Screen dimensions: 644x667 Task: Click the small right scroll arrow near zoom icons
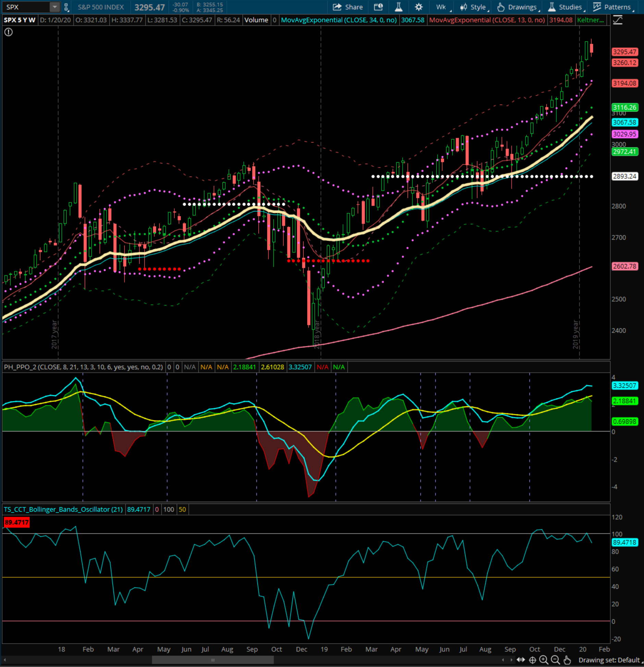pyautogui.click(x=511, y=660)
